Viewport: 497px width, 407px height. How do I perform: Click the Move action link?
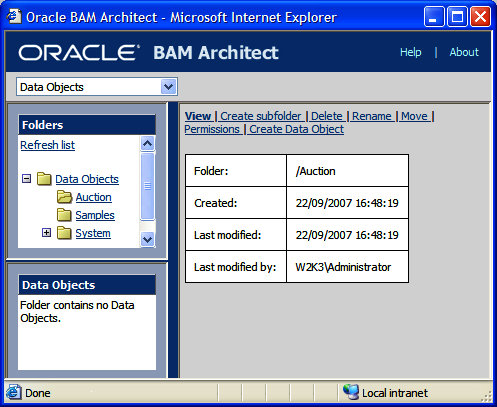(x=414, y=116)
